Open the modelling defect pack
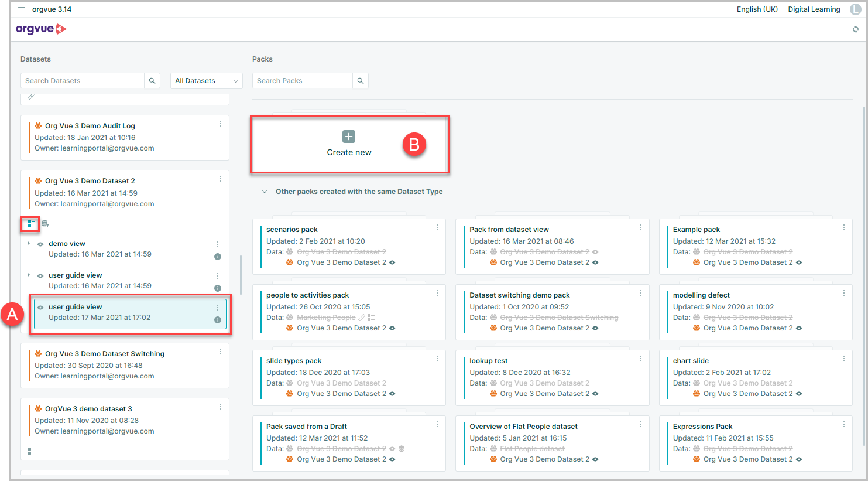868x481 pixels. click(x=756, y=312)
